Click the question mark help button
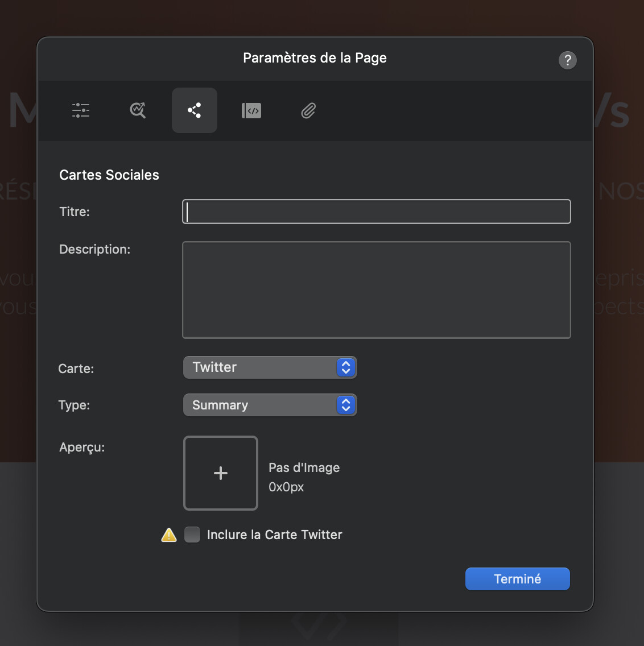The image size is (644, 646). click(567, 60)
